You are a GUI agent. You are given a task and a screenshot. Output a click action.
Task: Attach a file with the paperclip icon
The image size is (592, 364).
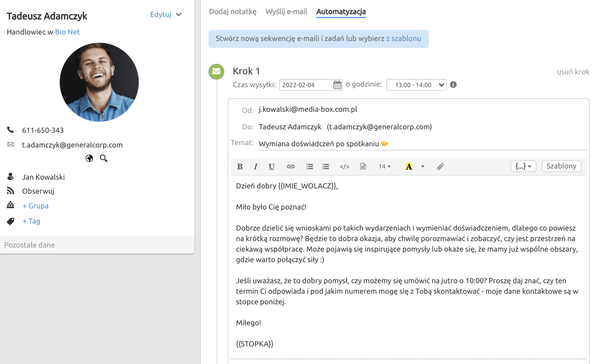pyautogui.click(x=440, y=166)
